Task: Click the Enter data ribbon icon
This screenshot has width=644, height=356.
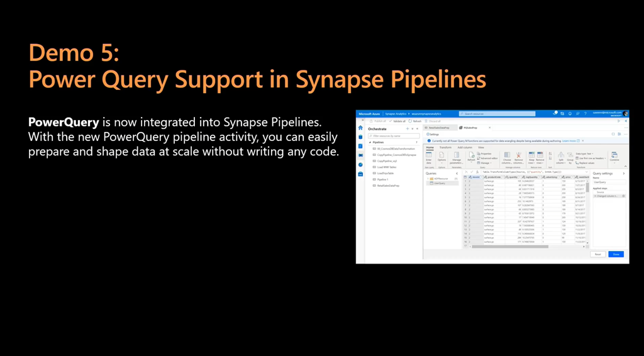Action: (x=429, y=155)
